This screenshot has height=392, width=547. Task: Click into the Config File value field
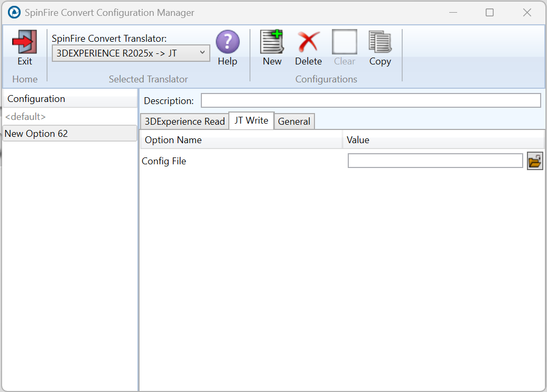point(435,161)
